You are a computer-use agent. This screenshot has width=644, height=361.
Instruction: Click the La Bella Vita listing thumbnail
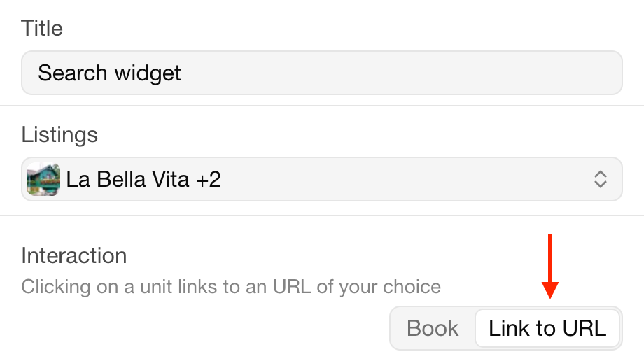pos(43,180)
